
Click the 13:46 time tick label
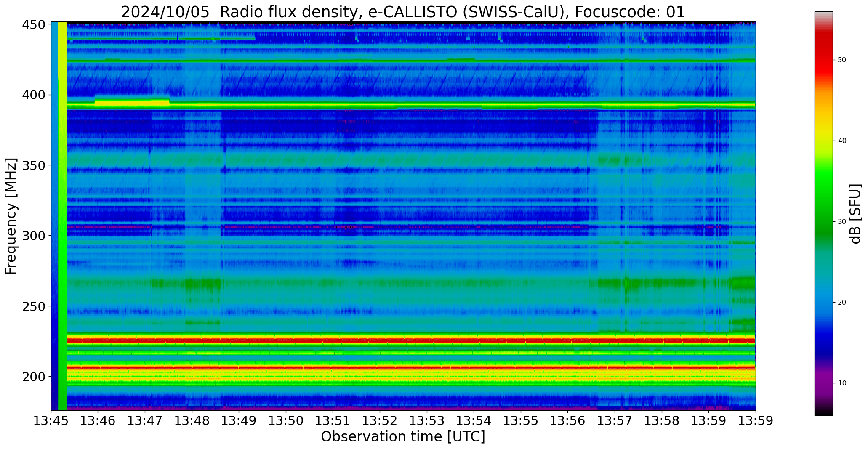coord(98,421)
